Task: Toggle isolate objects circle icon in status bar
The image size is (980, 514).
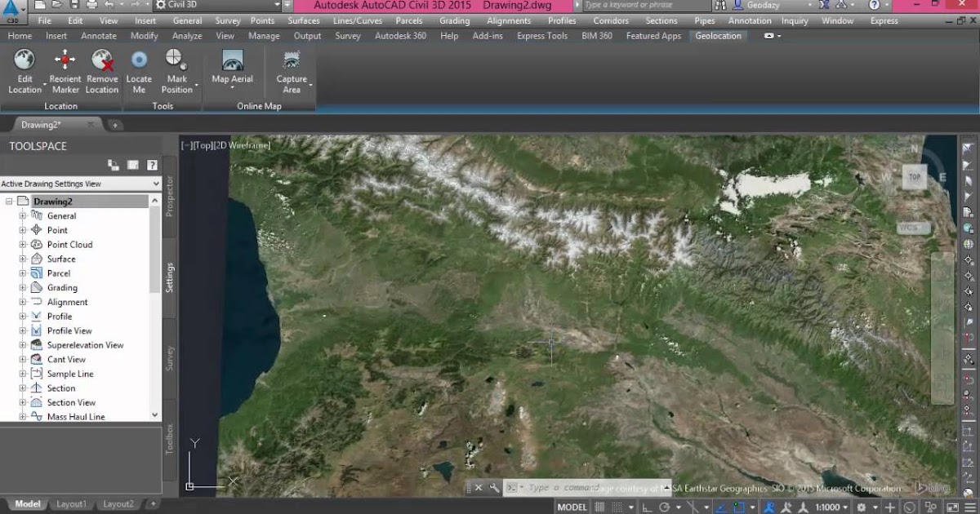Action: (911, 507)
